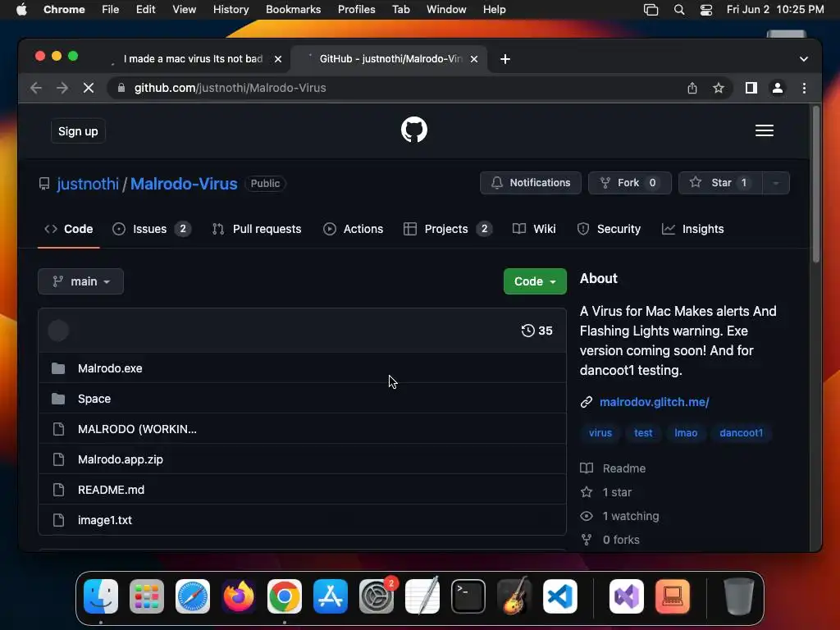Open the Actions tab
The width and height of the screenshot is (840, 630).
point(353,230)
